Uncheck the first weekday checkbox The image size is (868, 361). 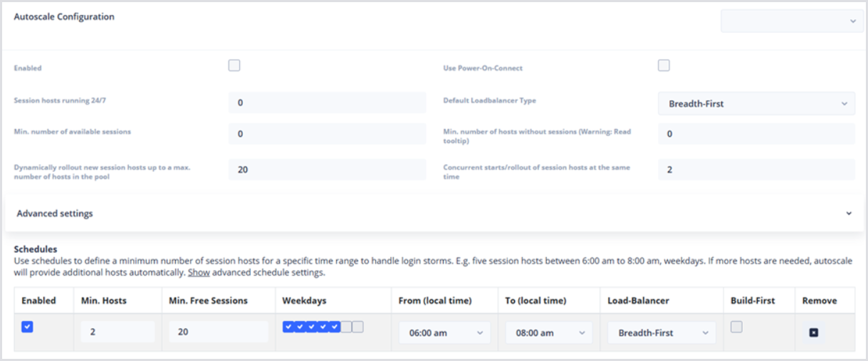pyautogui.click(x=288, y=327)
